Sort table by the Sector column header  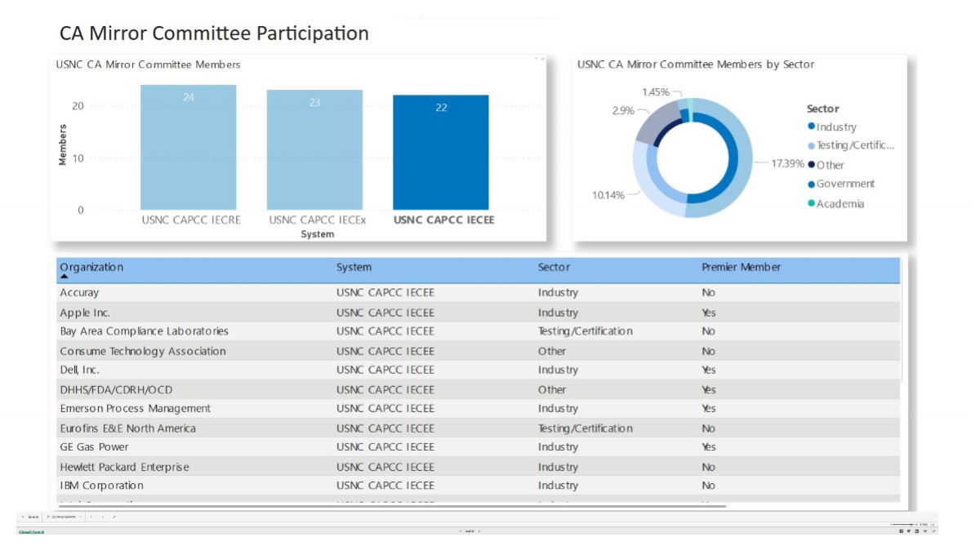(x=554, y=268)
